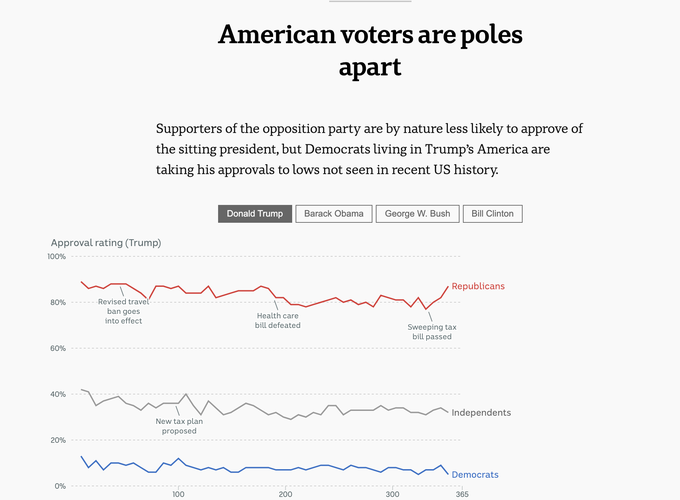Screen dimensions: 680x500
Task: Click the 365 x-axis end label
Action: [461, 494]
